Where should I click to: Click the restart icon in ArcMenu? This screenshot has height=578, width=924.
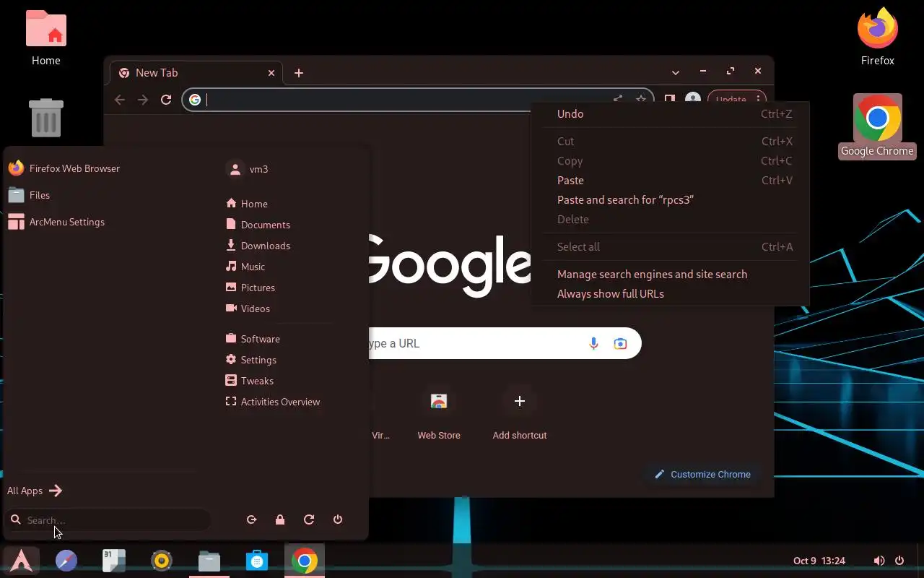pos(309,519)
